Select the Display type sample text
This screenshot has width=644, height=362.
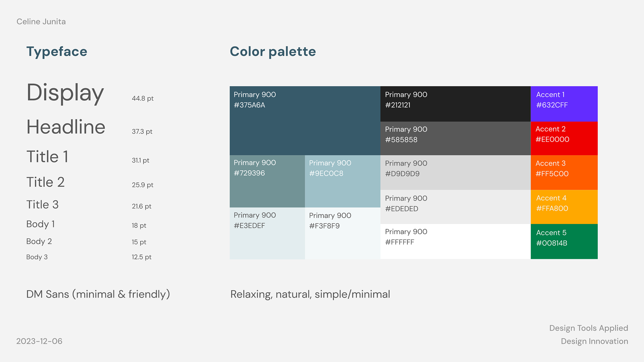tap(65, 93)
